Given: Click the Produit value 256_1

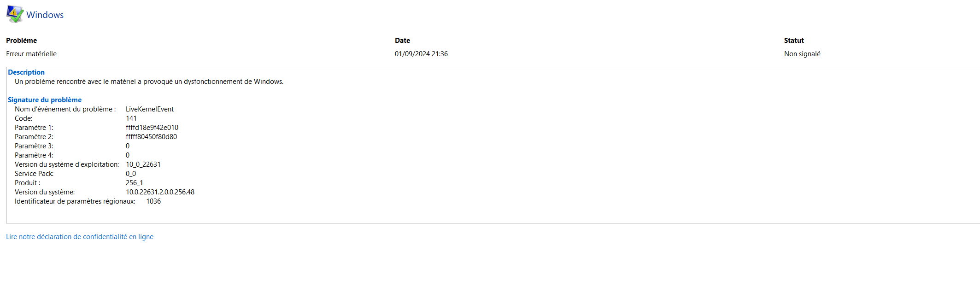Looking at the screenshot, I should click(135, 183).
